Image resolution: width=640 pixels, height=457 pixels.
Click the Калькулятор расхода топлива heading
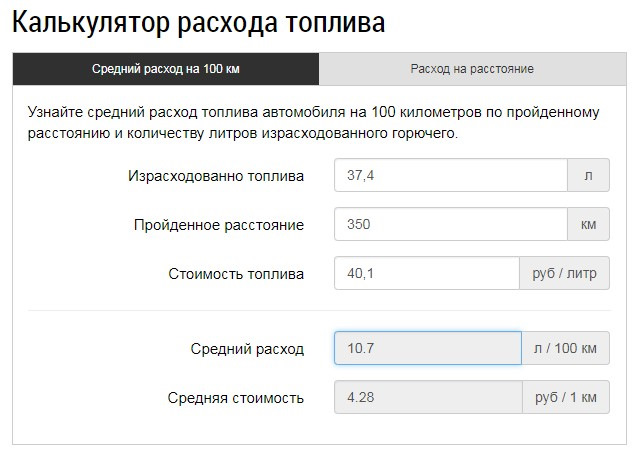tap(199, 22)
